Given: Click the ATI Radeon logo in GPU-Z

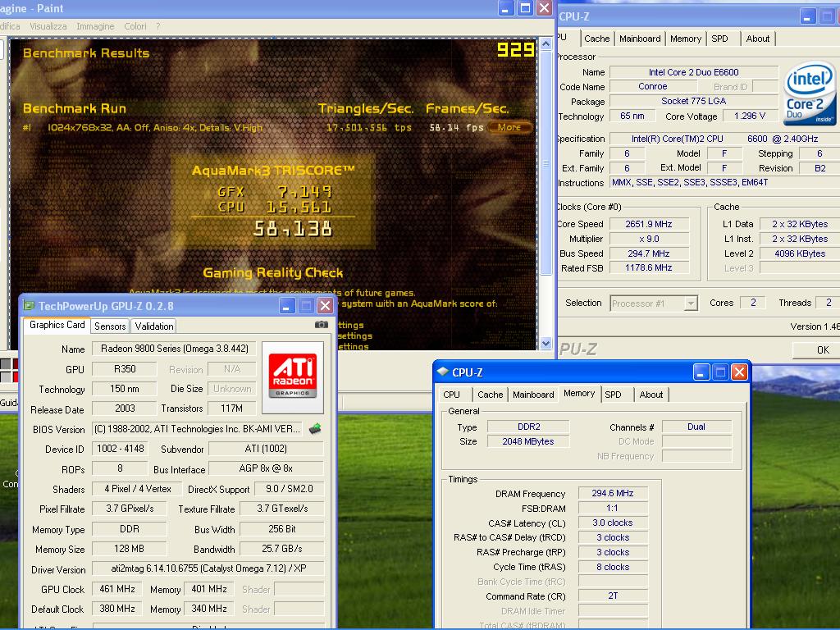Looking at the screenshot, I should pyautogui.click(x=293, y=377).
